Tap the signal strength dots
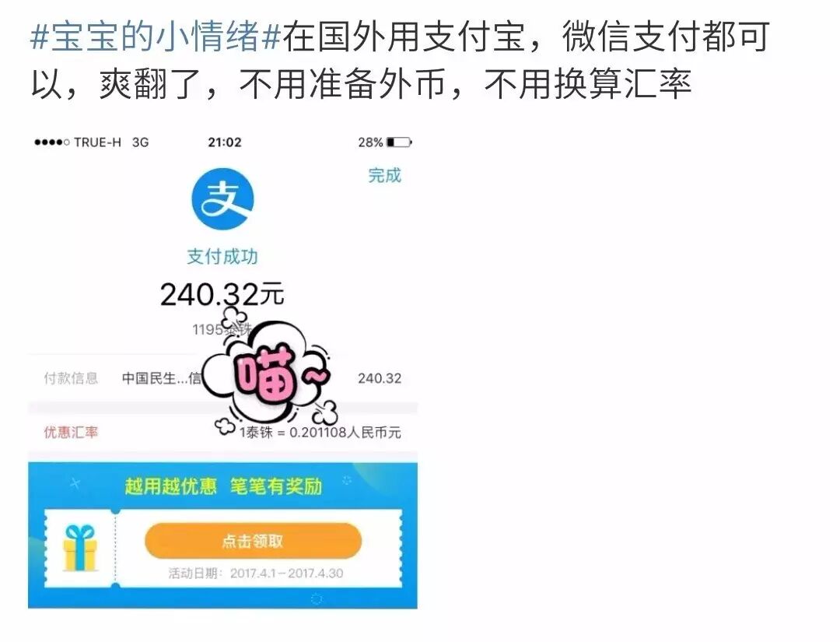Screen dimensions: 840x642 (x=51, y=142)
